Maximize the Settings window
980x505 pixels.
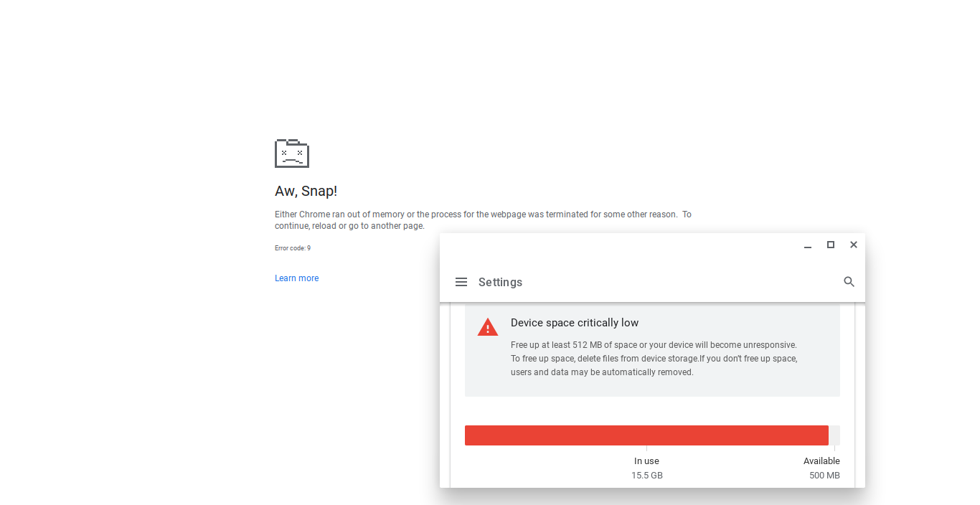831,245
